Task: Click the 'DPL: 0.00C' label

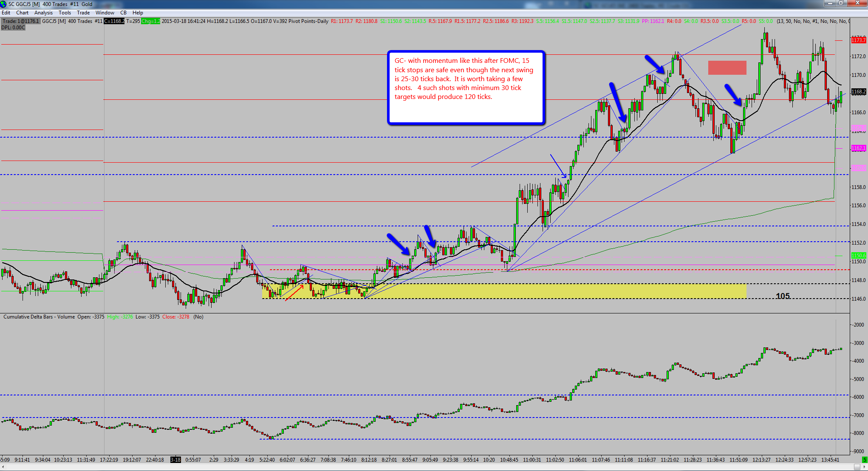Action: (x=13, y=28)
